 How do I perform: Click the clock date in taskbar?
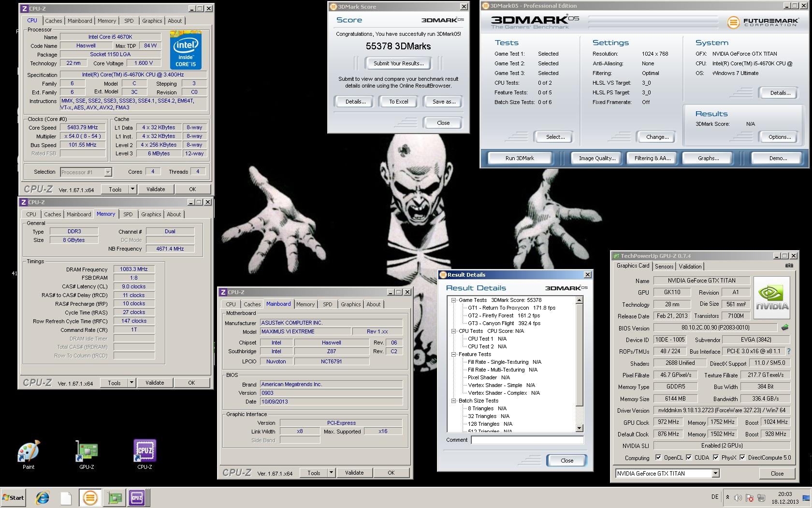[x=785, y=502]
